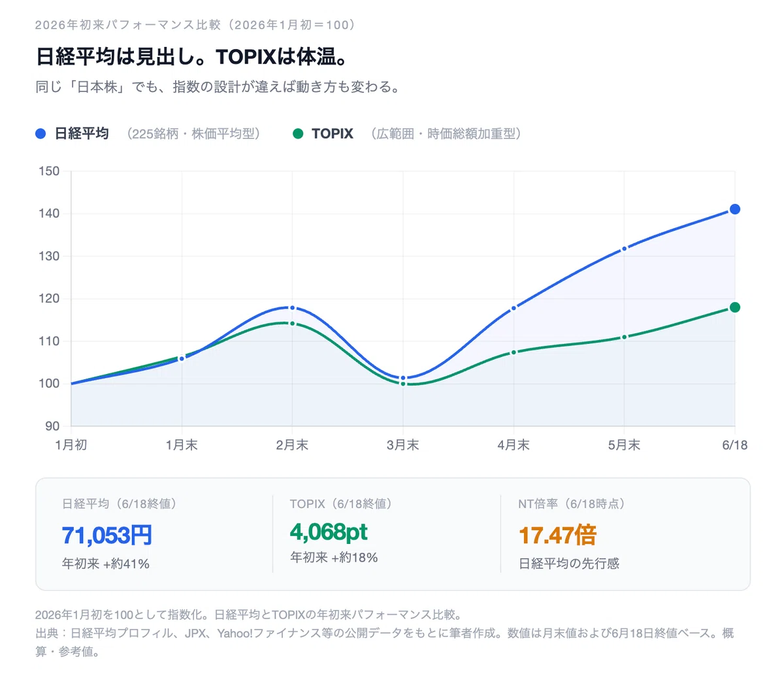Toggle the 日経平均 legend label
Image resolution: width=784 pixels, height=676 pixels.
pyautogui.click(x=82, y=134)
